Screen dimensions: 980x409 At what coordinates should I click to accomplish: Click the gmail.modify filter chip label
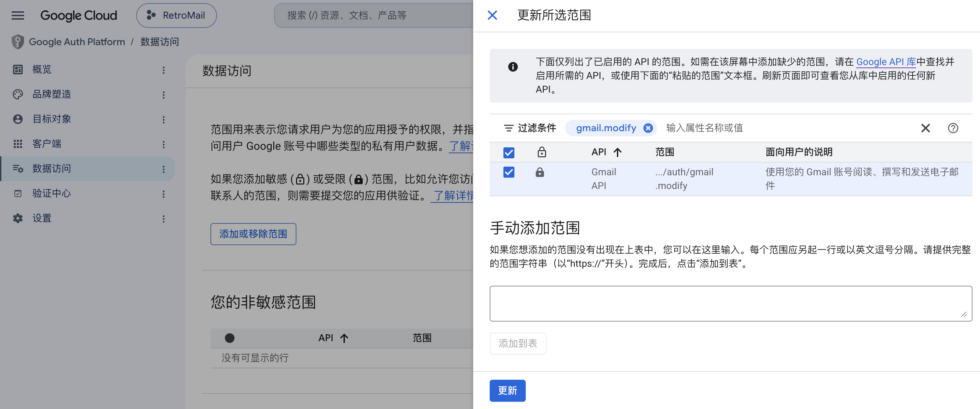coord(606,128)
